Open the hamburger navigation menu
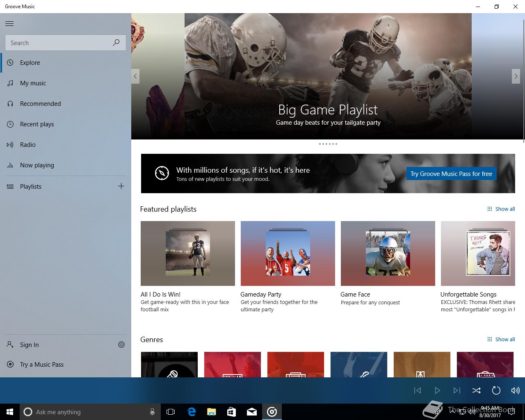Screen dimensions: 525x420 (9, 24)
